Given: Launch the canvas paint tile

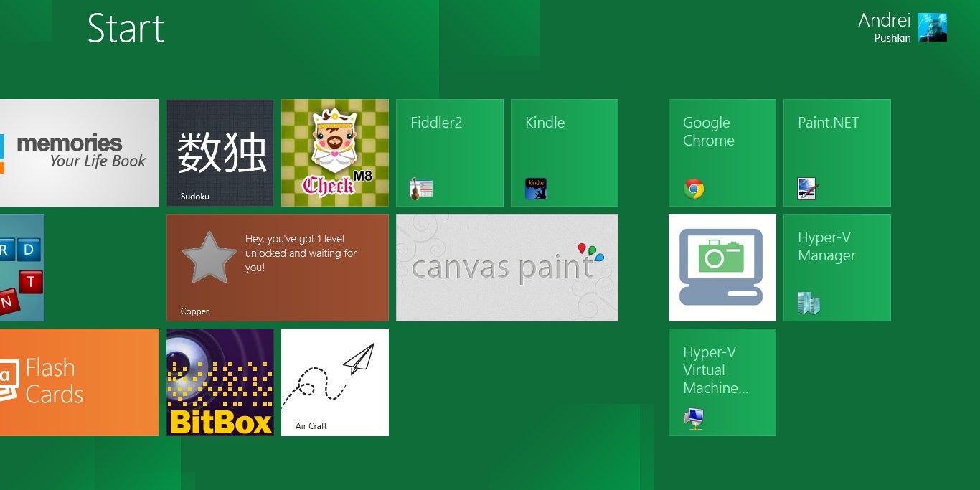Looking at the screenshot, I should coord(507,268).
